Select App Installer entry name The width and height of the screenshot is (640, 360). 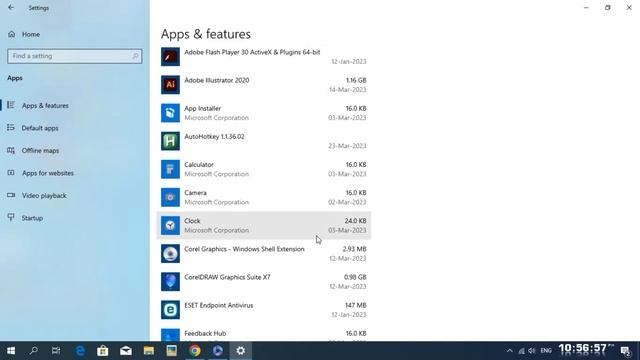click(x=202, y=109)
